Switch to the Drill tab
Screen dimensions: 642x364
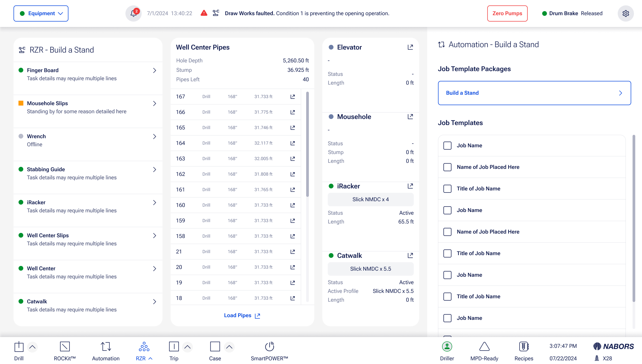(19, 351)
